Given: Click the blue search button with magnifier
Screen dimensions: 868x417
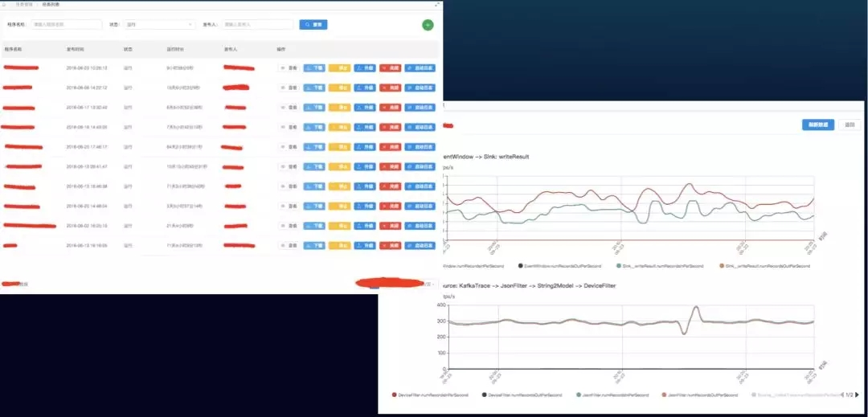Looking at the screenshot, I should coord(313,24).
